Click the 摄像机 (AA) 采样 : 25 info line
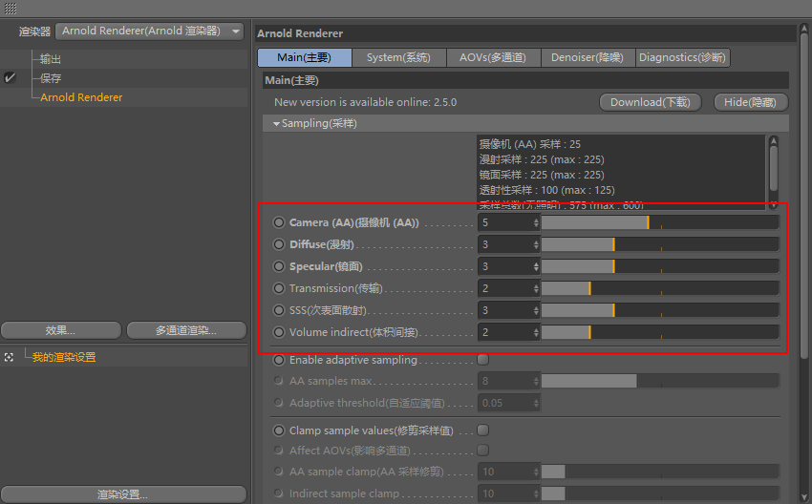The image size is (812, 504). point(530,144)
